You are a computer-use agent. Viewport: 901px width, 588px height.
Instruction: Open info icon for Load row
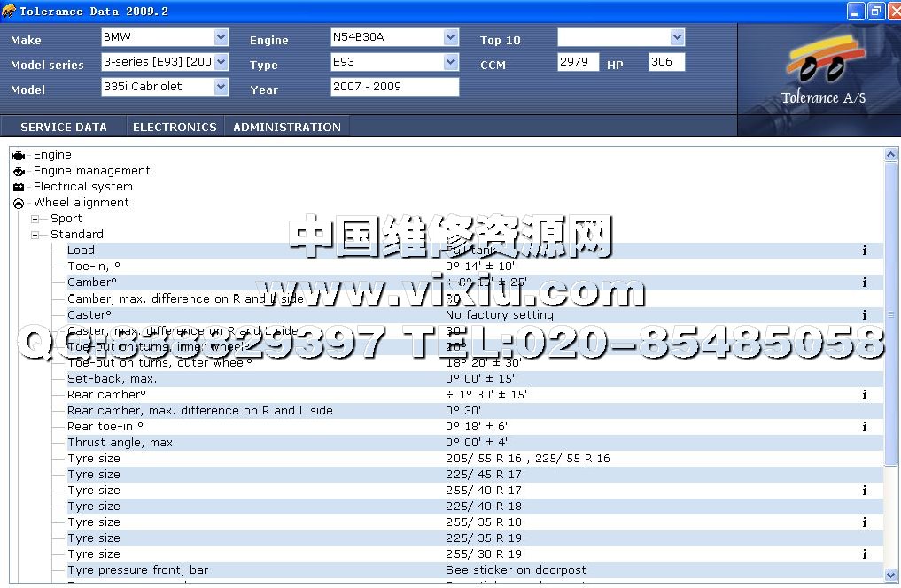coord(865,251)
